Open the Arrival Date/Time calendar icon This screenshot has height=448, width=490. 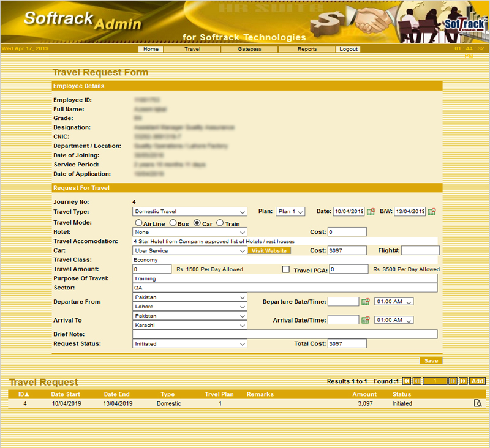[x=366, y=320]
